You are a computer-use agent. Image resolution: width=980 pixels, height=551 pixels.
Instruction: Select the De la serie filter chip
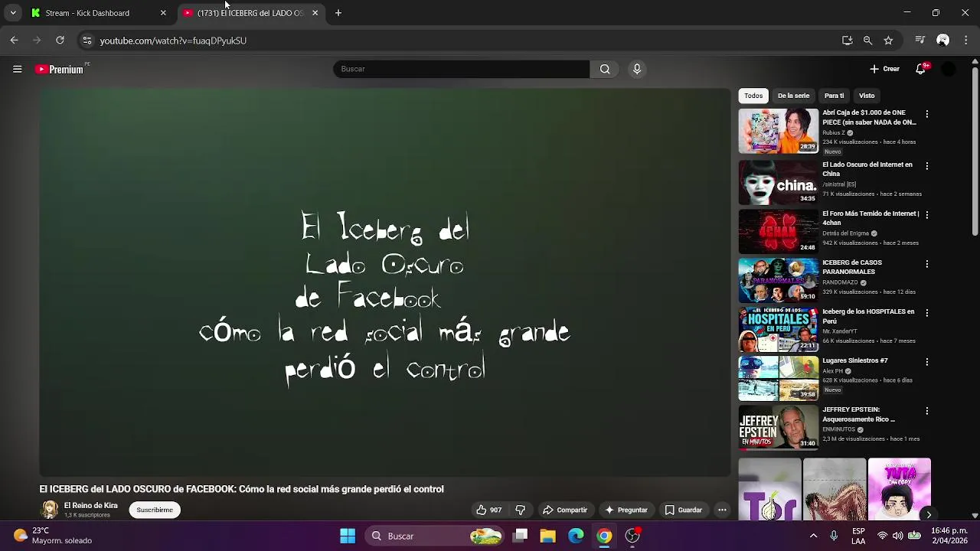[x=793, y=96]
